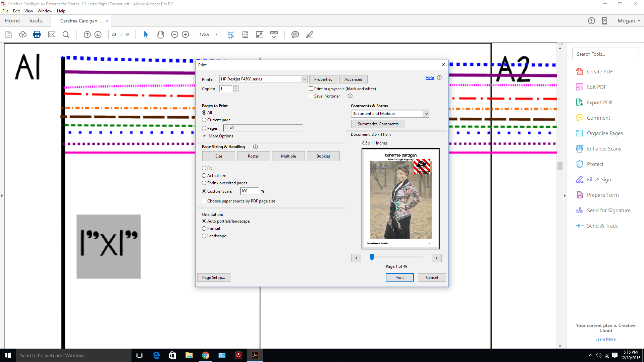Open the Fill & Sign tool
644x362 pixels.
click(x=599, y=180)
